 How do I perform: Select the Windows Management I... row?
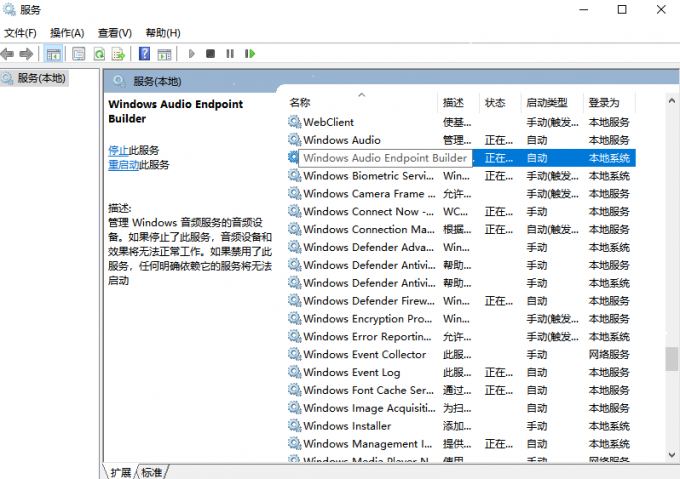[x=461, y=444]
